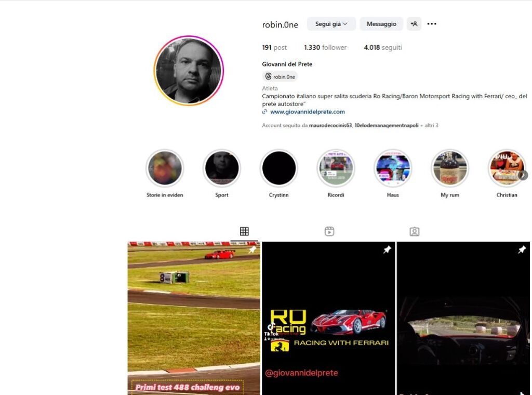View the 1.330 follower list
Screen dimensions: 532x395
pos(325,47)
